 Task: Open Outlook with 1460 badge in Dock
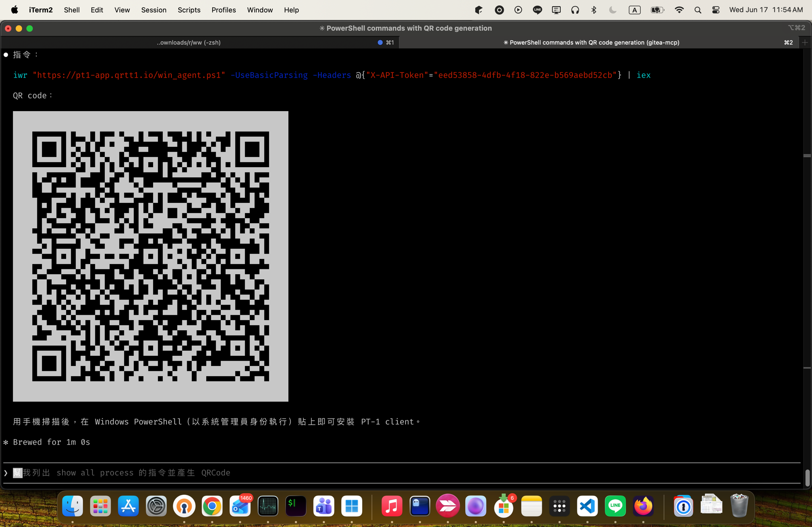pos(240,506)
